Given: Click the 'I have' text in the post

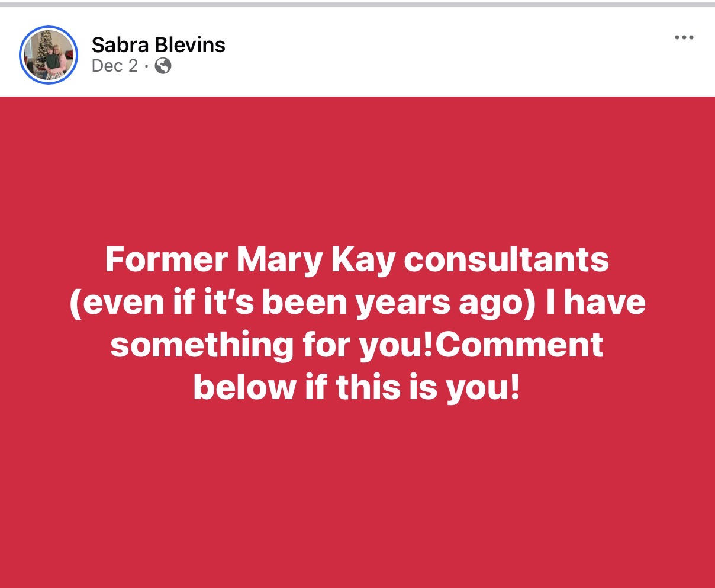Looking at the screenshot, I should pos(604,302).
